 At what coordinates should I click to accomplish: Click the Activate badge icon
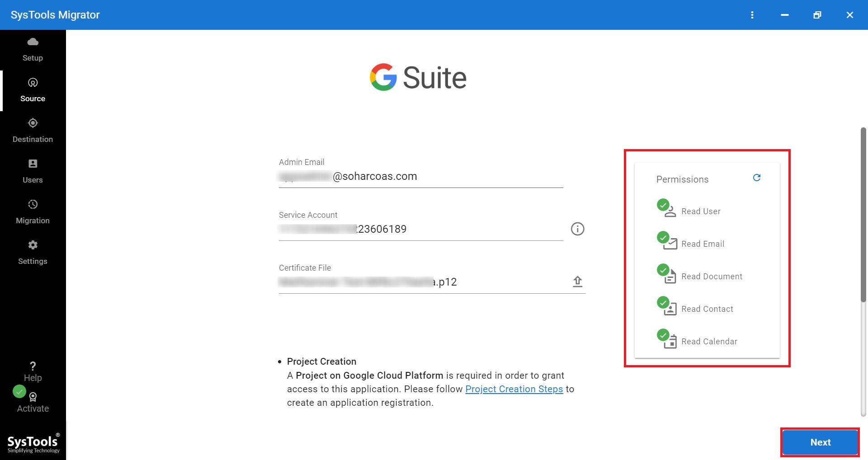coord(33,397)
